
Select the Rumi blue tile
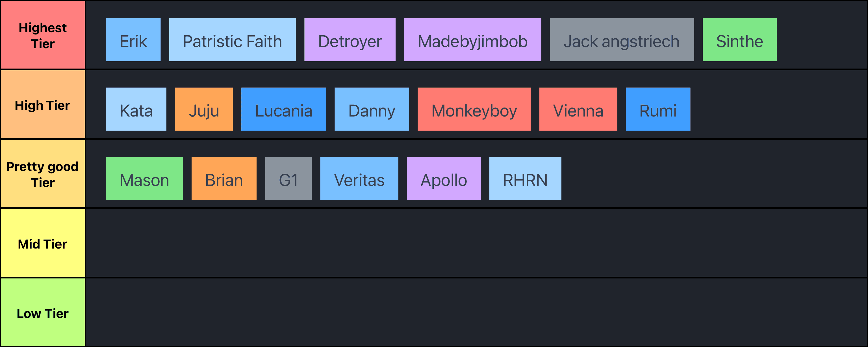click(658, 109)
